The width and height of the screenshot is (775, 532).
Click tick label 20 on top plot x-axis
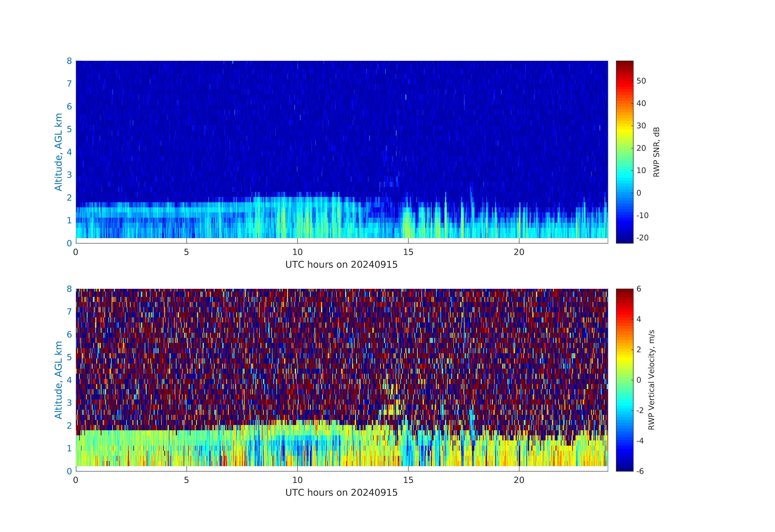[519, 252]
